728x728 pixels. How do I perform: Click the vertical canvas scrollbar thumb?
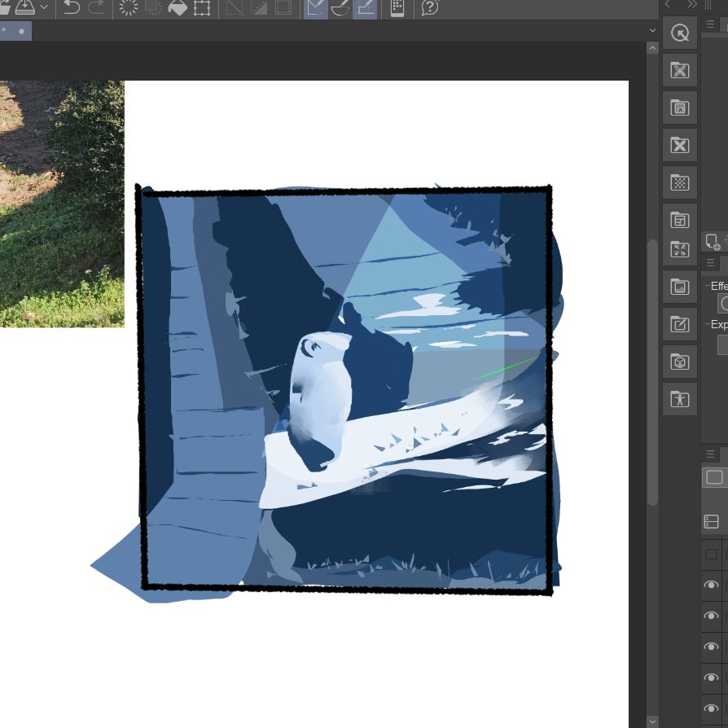652,372
